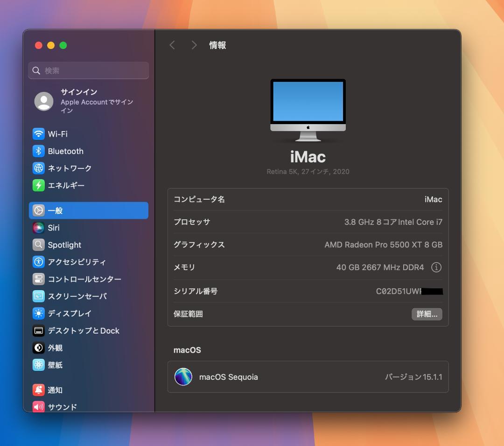Select スクリーンセーバ in the sidebar
This screenshot has width=504, height=446.
[88, 296]
